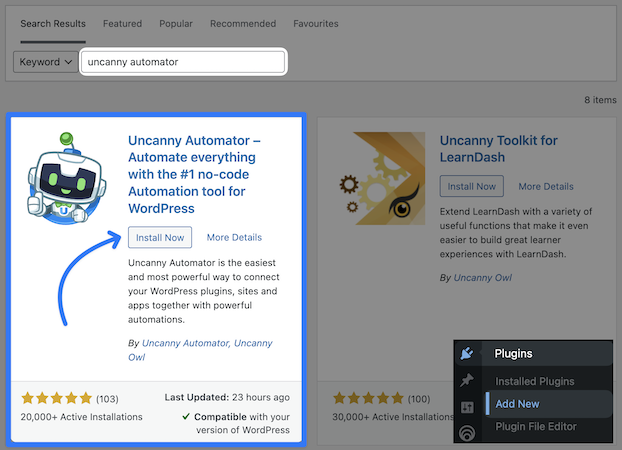Screen dimensions: 622x450
Task: Open Uncanny Automator plugin title link
Action: tap(194, 174)
